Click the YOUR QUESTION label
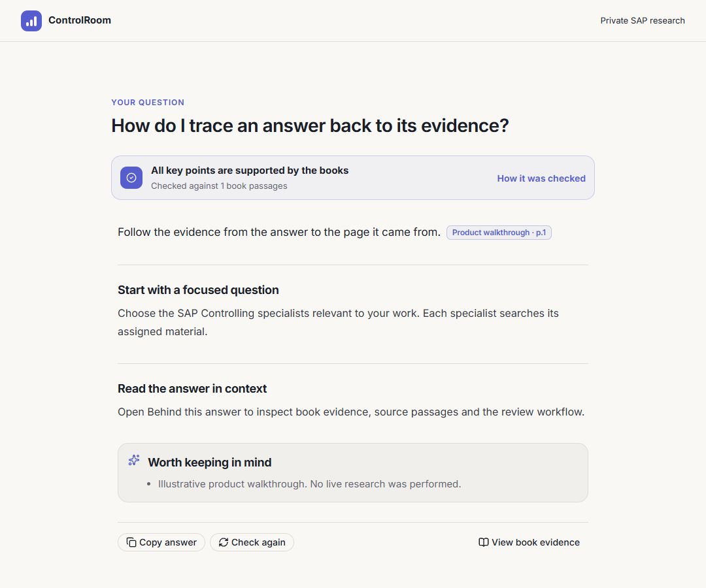The image size is (706, 588). (x=148, y=102)
